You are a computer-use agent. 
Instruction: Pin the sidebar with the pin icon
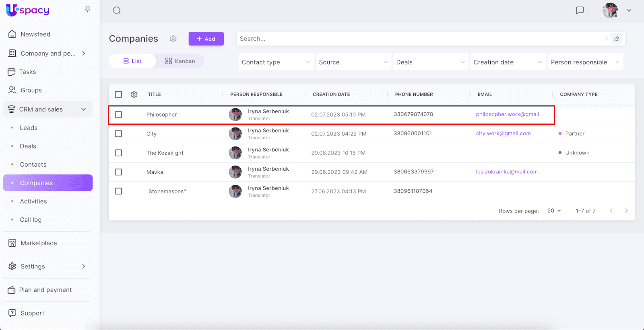[87, 9]
